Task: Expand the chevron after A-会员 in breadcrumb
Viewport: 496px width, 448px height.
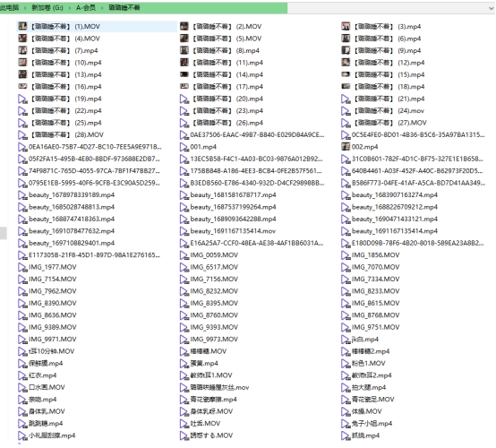Action: click(102, 8)
